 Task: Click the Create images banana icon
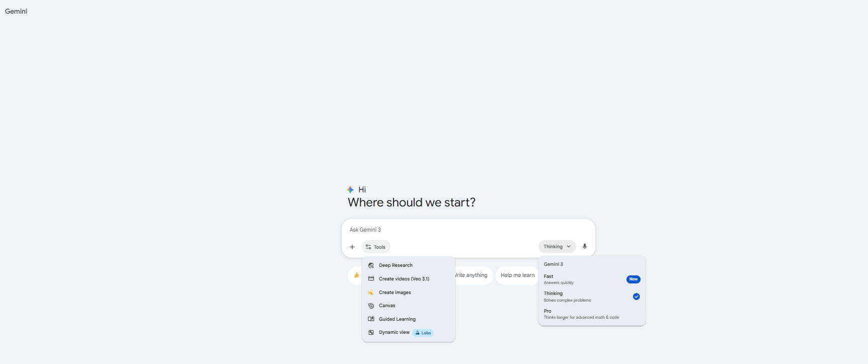(371, 293)
